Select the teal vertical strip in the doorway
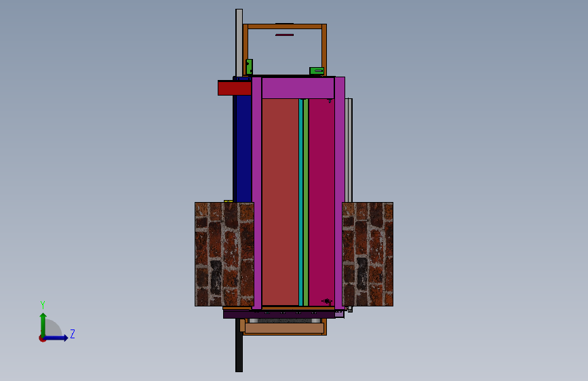 pyautogui.click(x=300, y=203)
